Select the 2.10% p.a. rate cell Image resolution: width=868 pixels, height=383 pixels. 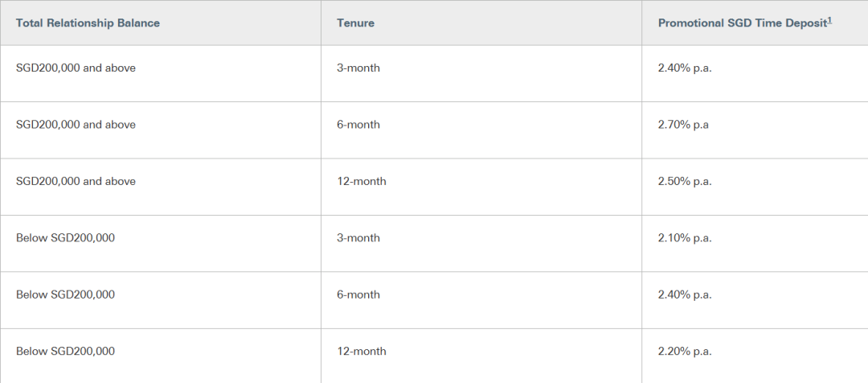click(x=685, y=238)
